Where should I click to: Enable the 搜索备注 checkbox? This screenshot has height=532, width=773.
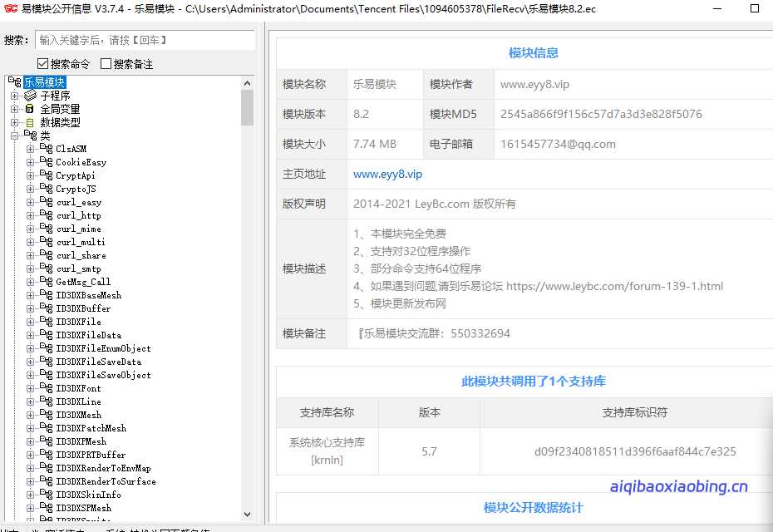(106, 64)
